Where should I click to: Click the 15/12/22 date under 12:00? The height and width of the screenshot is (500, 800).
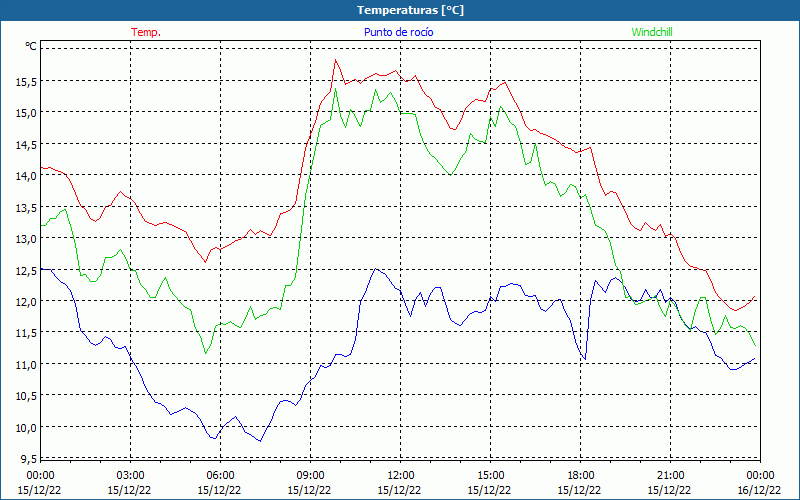pyautogui.click(x=399, y=490)
